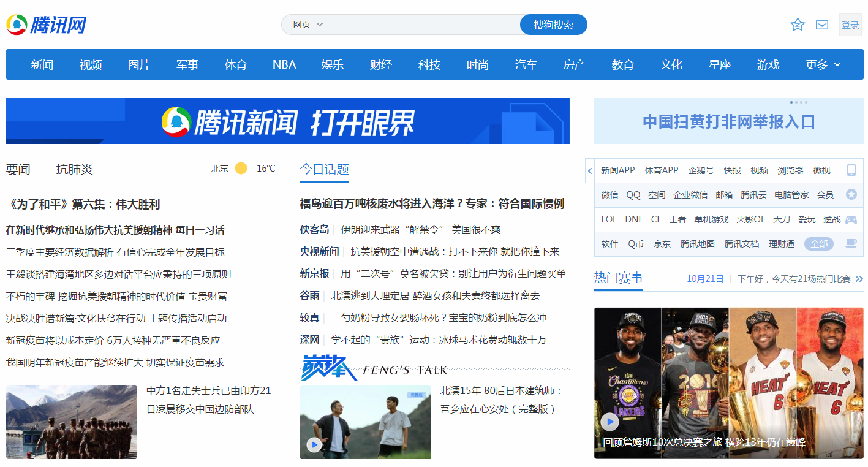868x467 pixels.
Task: Open the 腾讯地图 link
Action: (698, 243)
